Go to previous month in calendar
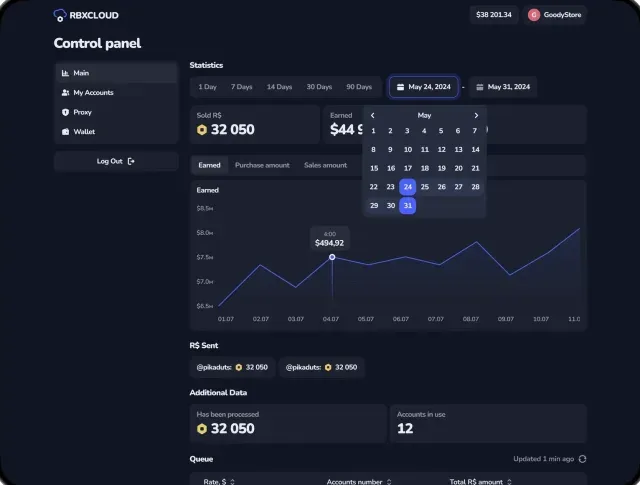Screen dimensions: 640x485 coord(373,116)
